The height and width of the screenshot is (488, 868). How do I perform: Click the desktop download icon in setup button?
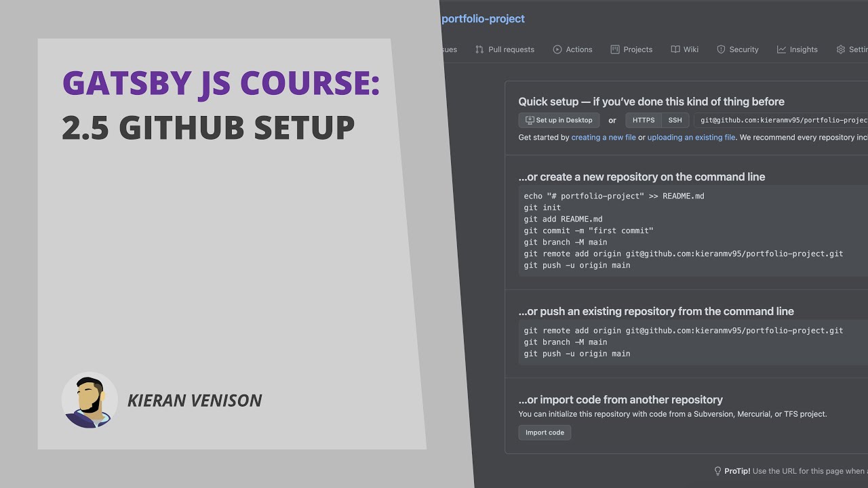530,120
